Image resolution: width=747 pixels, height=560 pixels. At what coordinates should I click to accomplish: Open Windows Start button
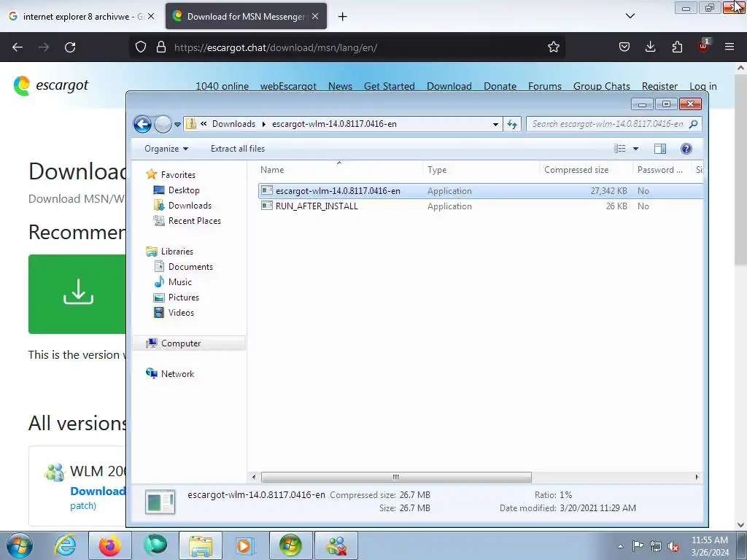(x=20, y=545)
